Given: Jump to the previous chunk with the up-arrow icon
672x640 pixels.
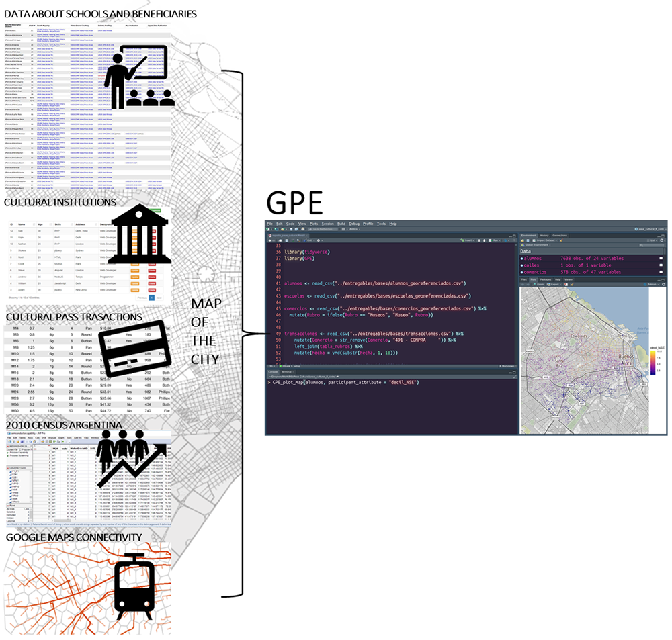Looking at the screenshot, I should [480, 240].
